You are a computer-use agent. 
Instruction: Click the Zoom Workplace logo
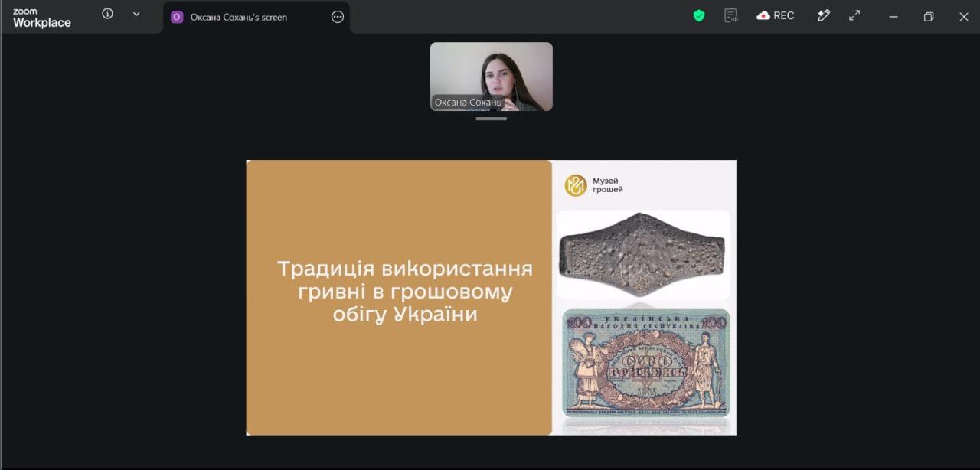pyautogui.click(x=41, y=17)
